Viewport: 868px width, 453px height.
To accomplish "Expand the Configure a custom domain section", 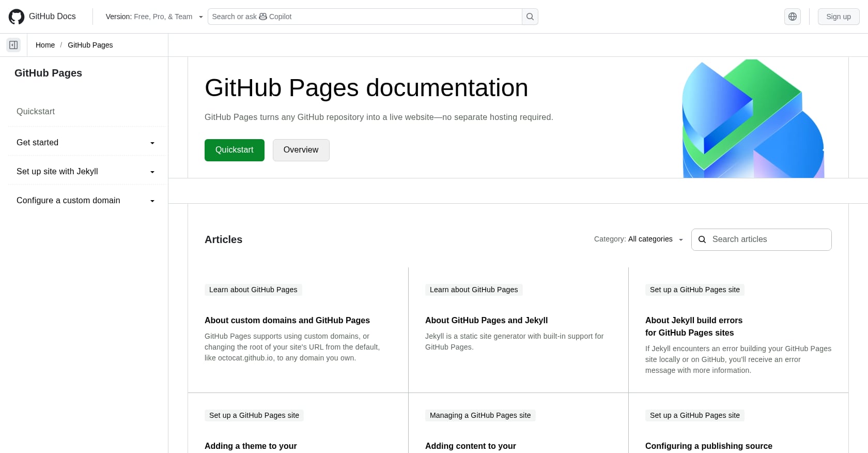I will [x=86, y=200].
